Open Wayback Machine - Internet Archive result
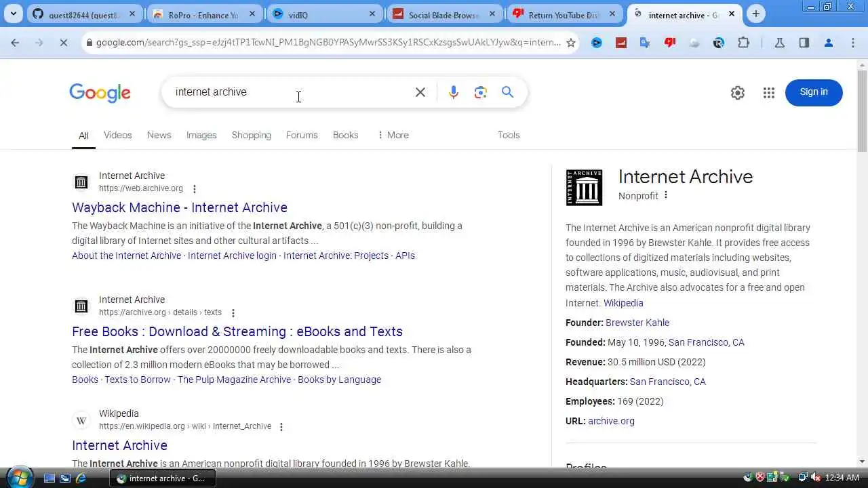This screenshot has width=868, height=488. coord(180,207)
